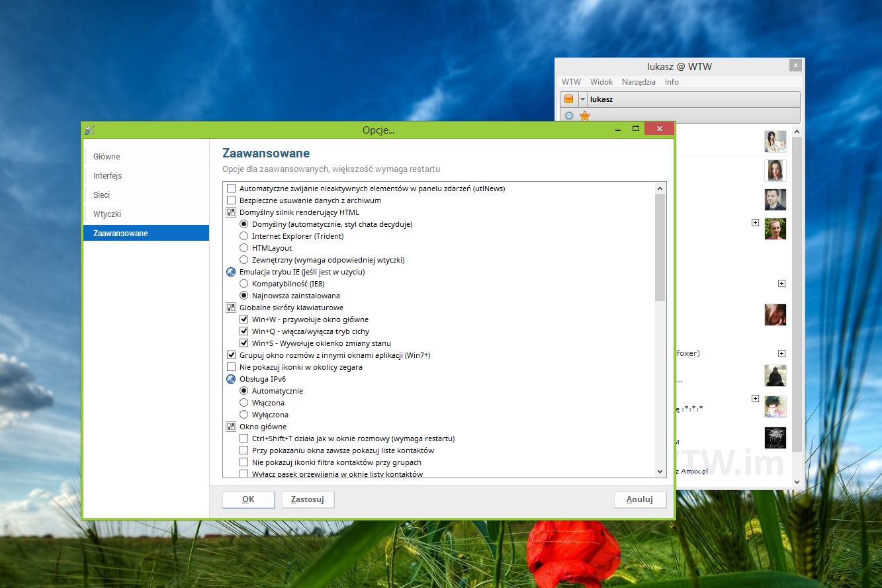The image size is (882, 588).
Task: Check Przy pokazaniu okna zawsze pokazuj listę kontaktów
Action: 243,450
